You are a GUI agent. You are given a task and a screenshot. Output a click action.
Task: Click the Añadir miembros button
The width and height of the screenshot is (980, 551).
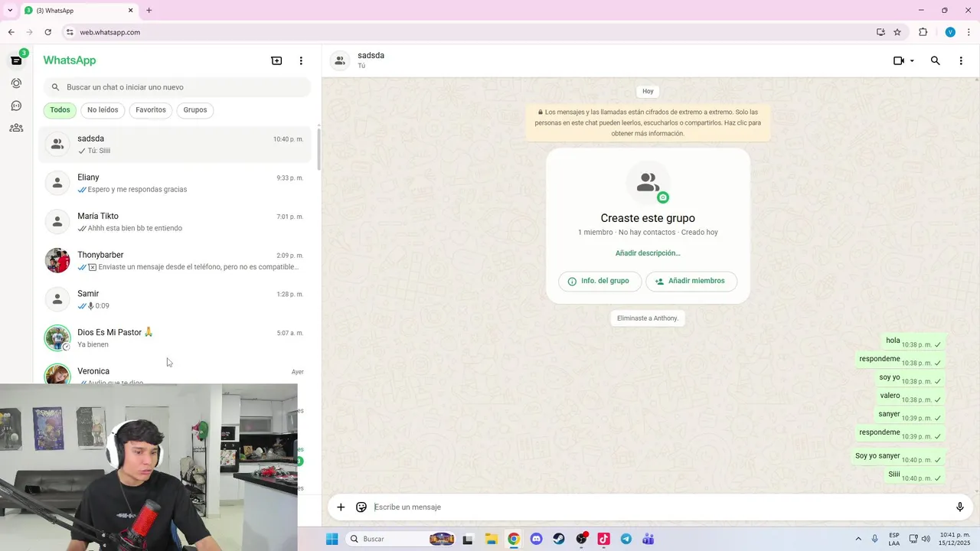[691, 282]
